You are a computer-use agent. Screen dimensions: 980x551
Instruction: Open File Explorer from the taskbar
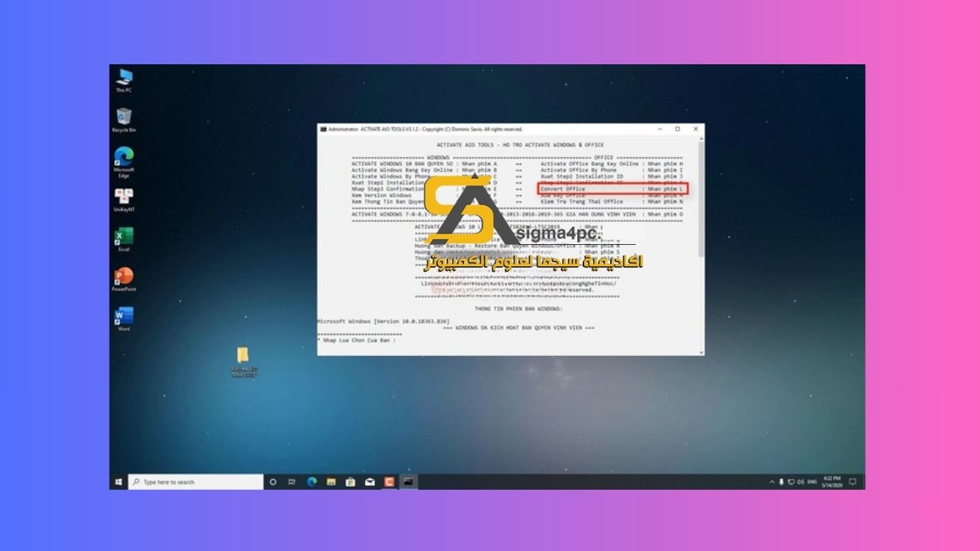[332, 482]
